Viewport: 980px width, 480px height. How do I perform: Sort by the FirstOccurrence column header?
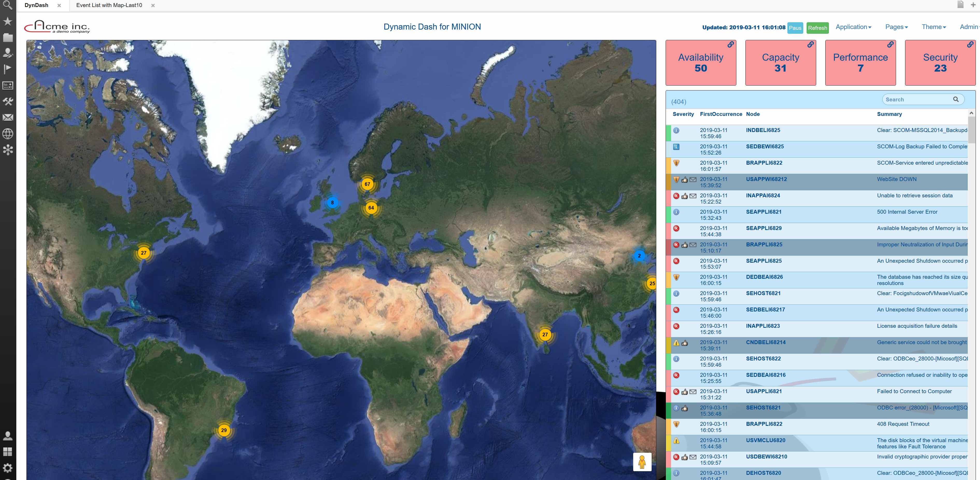click(x=721, y=114)
